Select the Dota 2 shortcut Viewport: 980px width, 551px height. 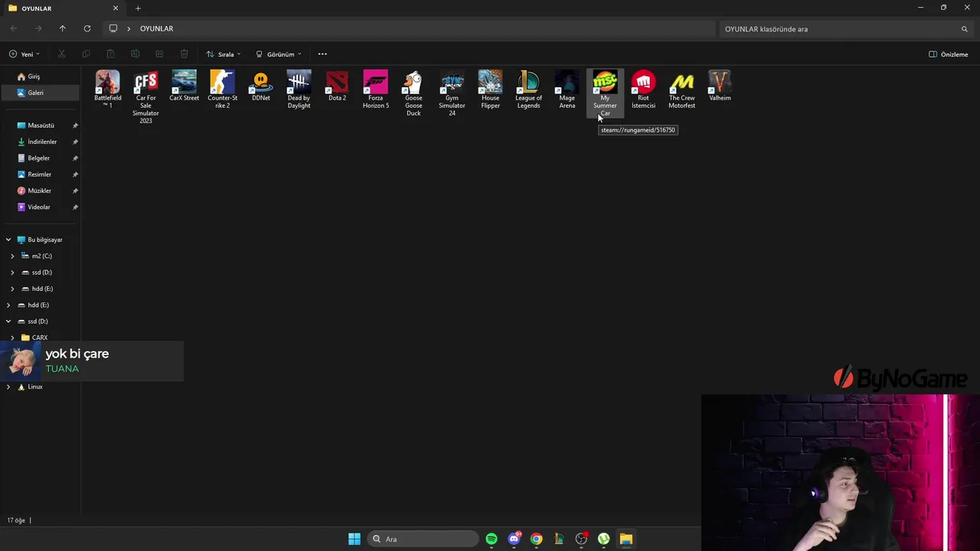tap(337, 86)
